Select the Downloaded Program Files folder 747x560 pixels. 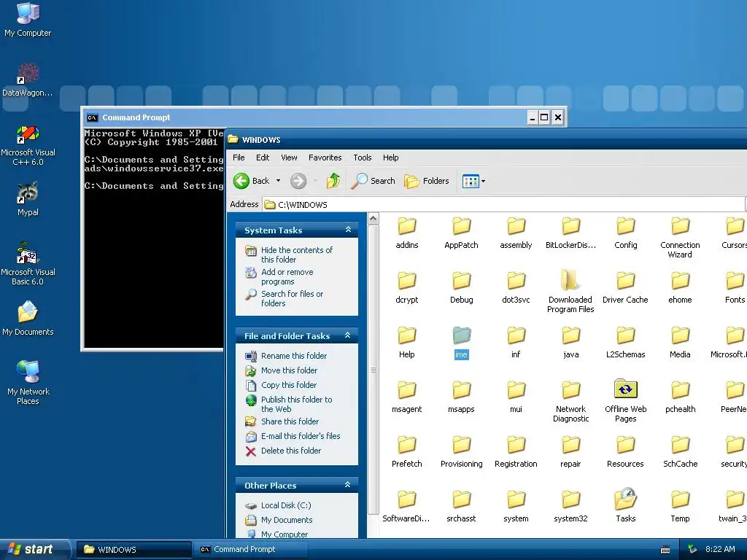[x=570, y=291]
